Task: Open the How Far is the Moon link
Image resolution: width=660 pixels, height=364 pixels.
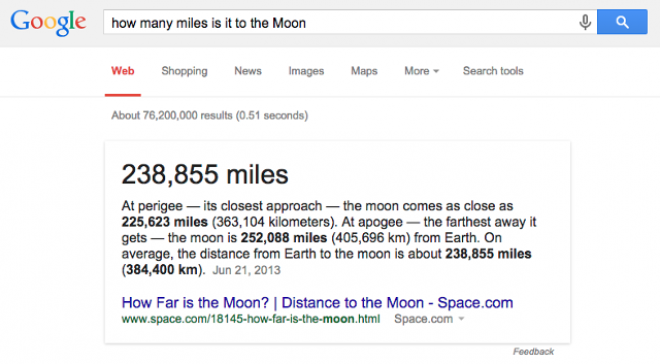Action: click(x=317, y=303)
